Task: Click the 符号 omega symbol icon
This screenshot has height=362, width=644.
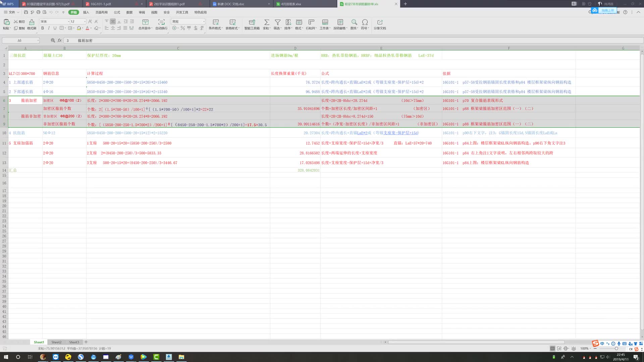Action: coord(365,22)
